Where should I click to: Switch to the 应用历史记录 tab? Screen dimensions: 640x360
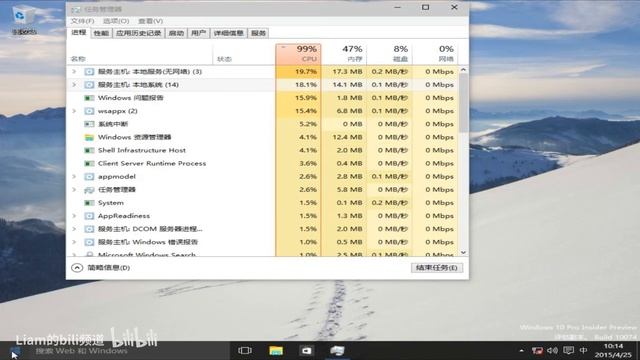point(138,33)
